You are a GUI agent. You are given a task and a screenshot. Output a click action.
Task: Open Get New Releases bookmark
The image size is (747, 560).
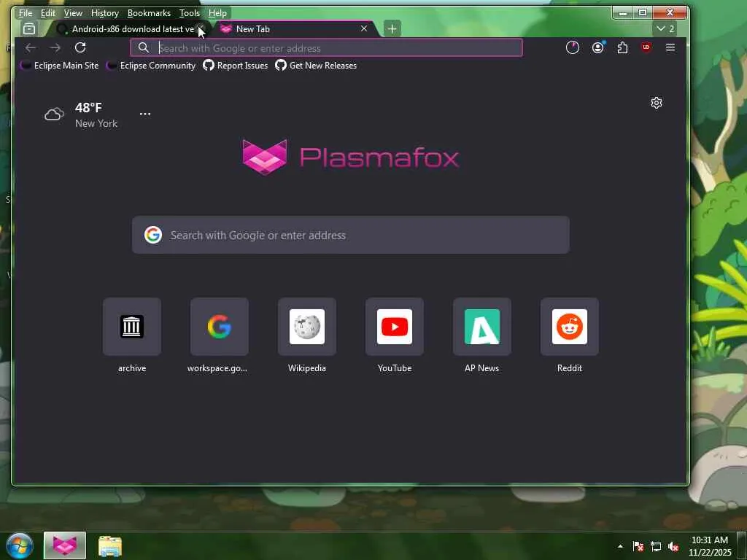click(316, 66)
